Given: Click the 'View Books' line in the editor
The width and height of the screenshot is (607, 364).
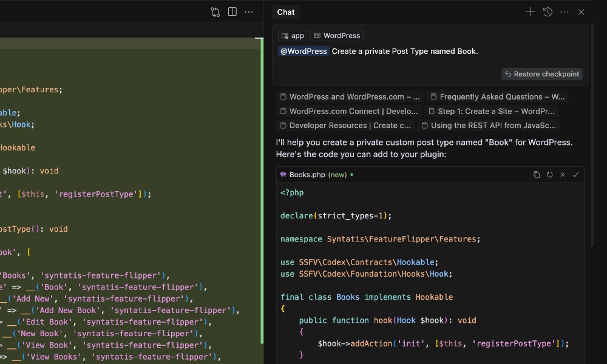Looking at the screenshot, I should click(x=110, y=357).
